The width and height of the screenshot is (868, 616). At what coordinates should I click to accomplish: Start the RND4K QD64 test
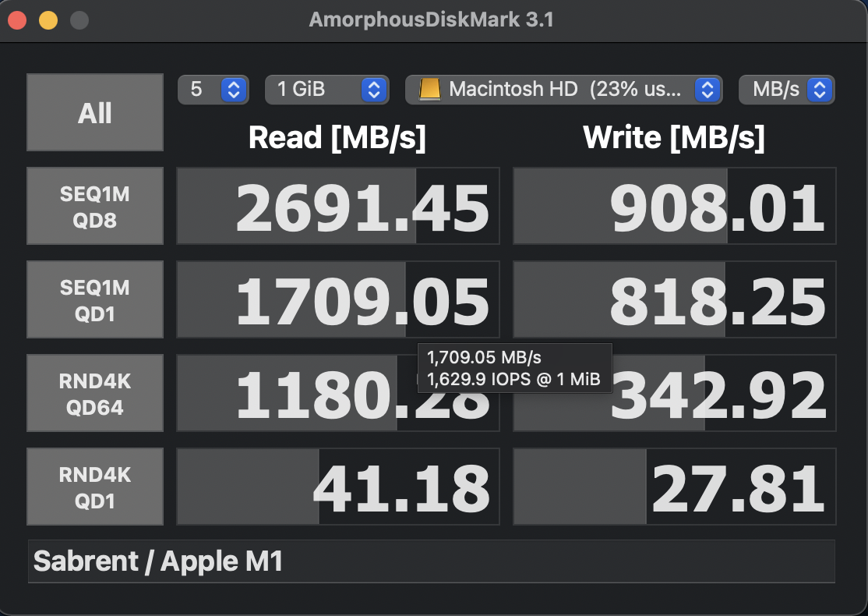[x=94, y=392]
